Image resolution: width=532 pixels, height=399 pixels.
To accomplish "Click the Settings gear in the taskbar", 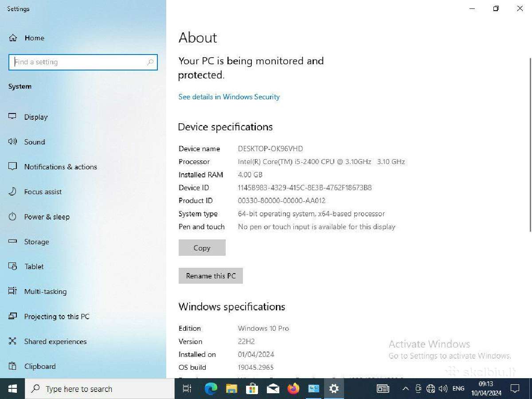I will (x=334, y=389).
